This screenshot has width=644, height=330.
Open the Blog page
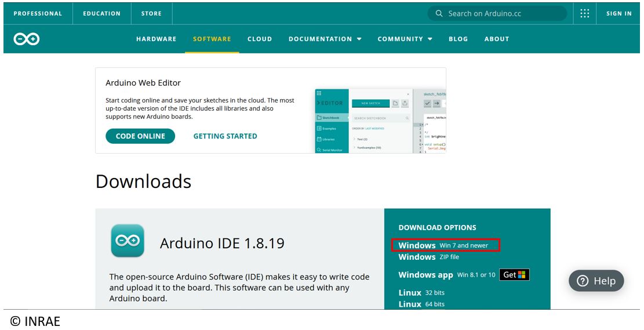[458, 39]
